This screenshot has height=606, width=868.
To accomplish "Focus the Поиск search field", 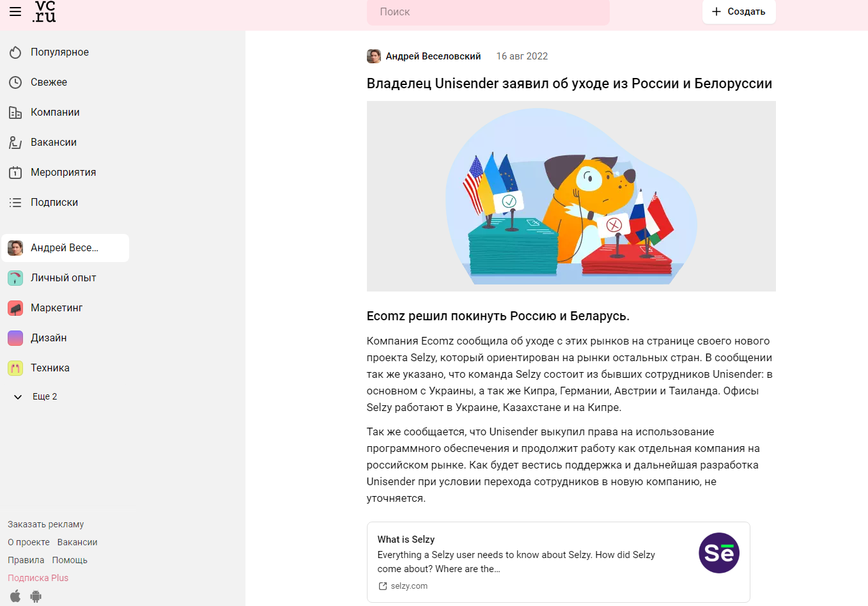I will (x=488, y=12).
